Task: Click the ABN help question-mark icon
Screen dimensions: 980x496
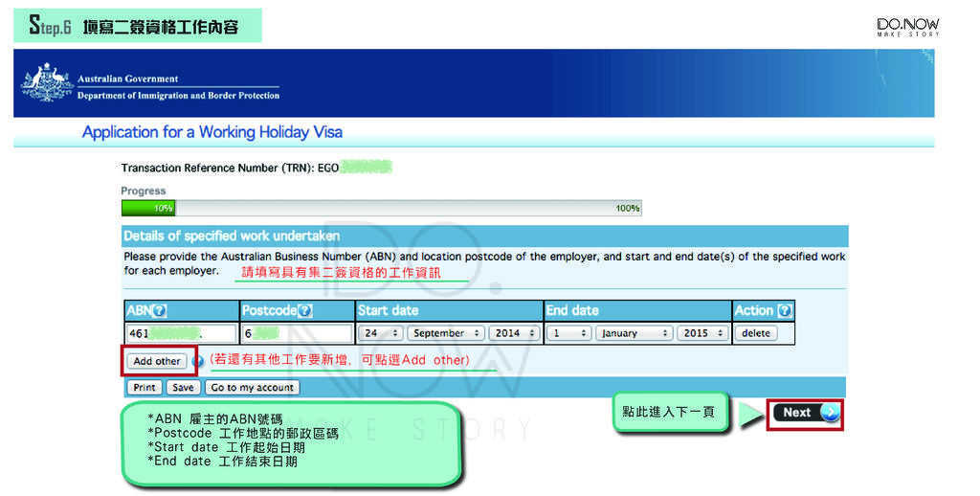Action: click(160, 311)
